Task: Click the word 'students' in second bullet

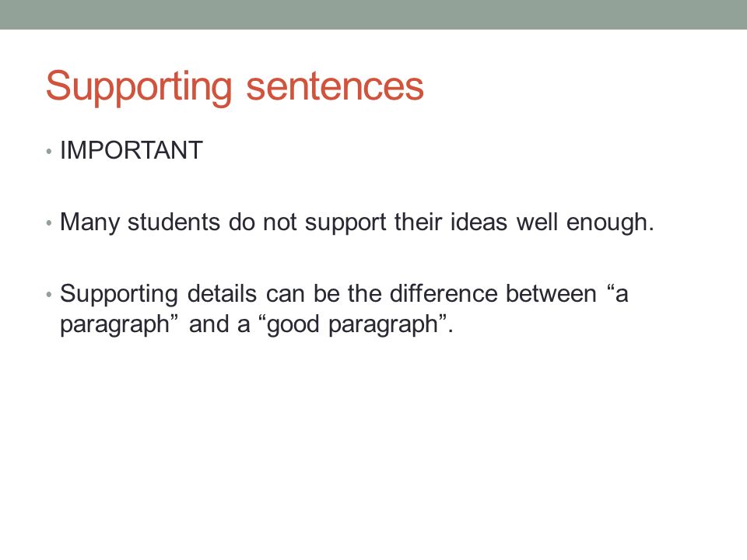Action: coord(174,222)
